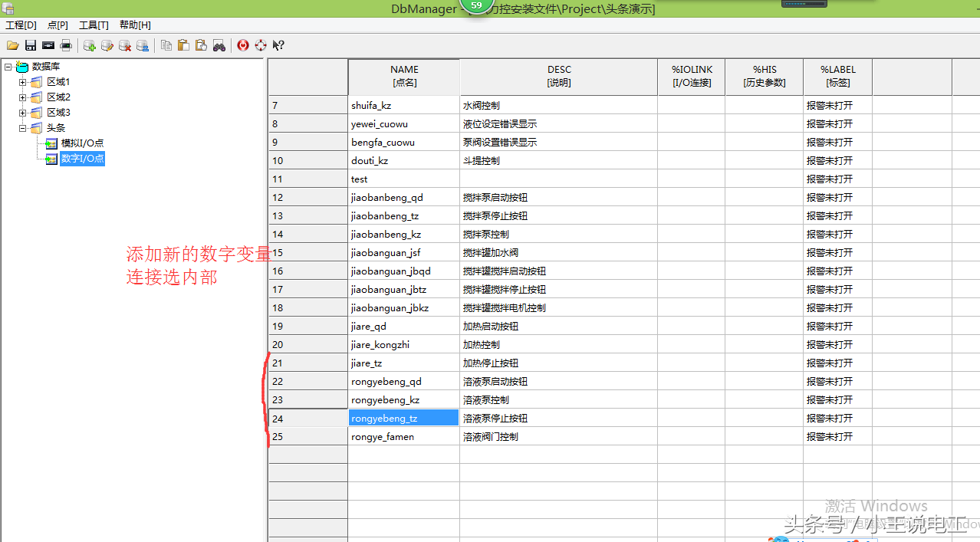Click the clipboard-with-hand paste icon

[x=201, y=45]
